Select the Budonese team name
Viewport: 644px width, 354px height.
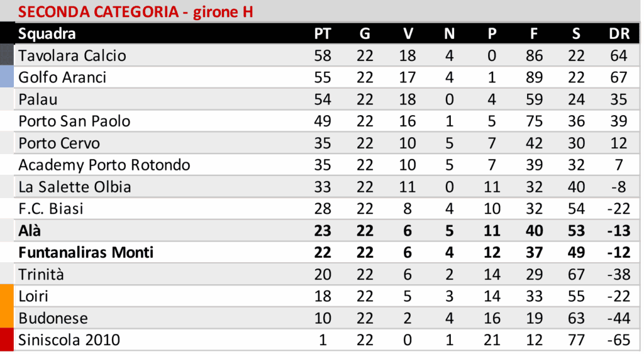(53, 318)
